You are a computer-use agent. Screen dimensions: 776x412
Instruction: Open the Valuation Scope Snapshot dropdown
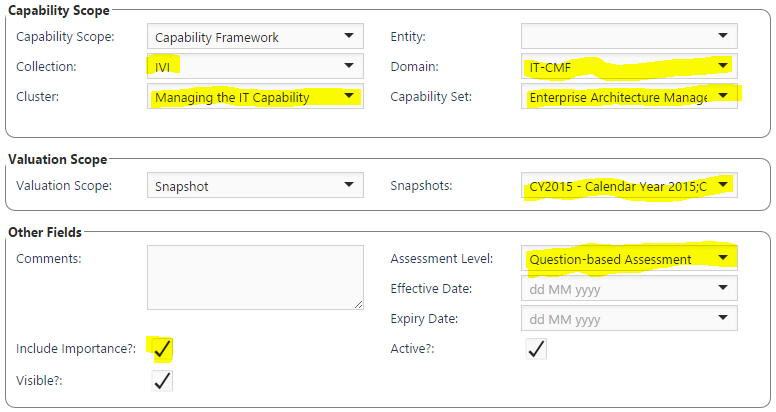coord(348,185)
